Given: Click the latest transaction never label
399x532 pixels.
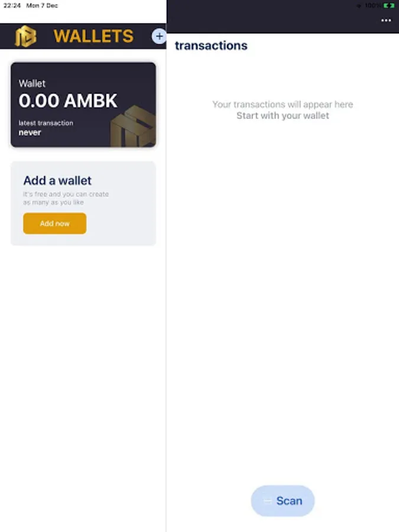Looking at the screenshot, I should [x=46, y=128].
